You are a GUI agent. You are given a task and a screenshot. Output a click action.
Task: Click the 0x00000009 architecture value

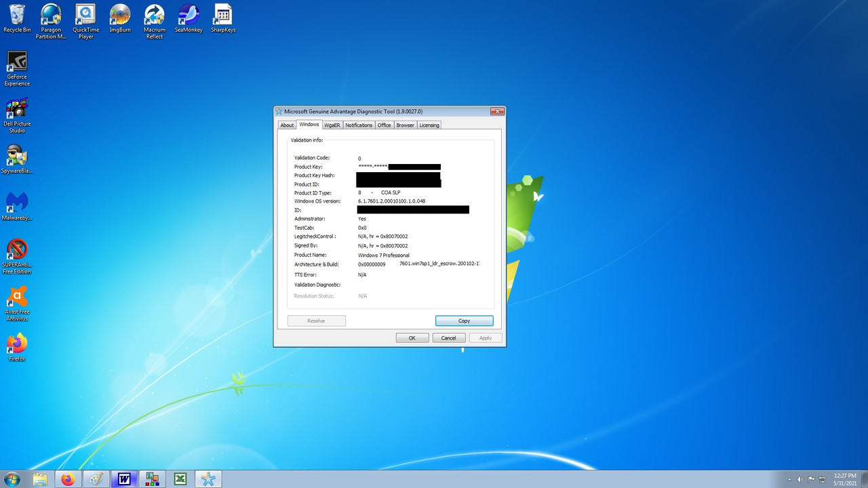(x=372, y=264)
